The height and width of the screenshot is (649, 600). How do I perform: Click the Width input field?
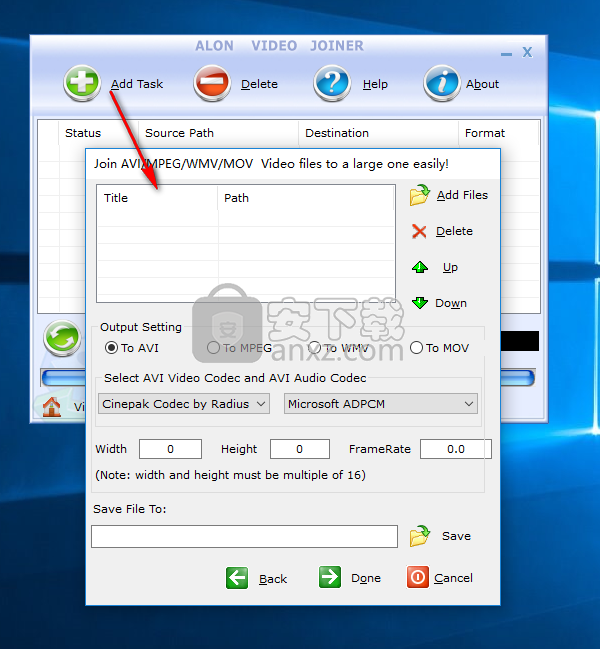tap(170, 449)
